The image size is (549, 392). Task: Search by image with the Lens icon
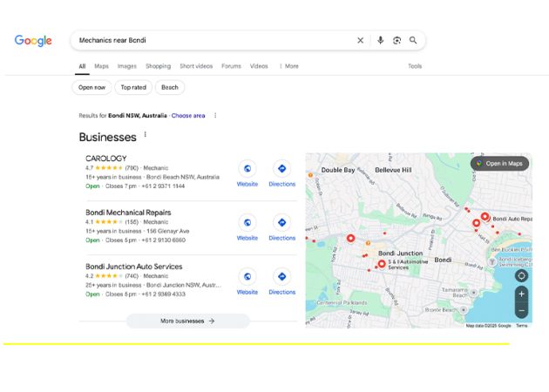click(x=396, y=40)
